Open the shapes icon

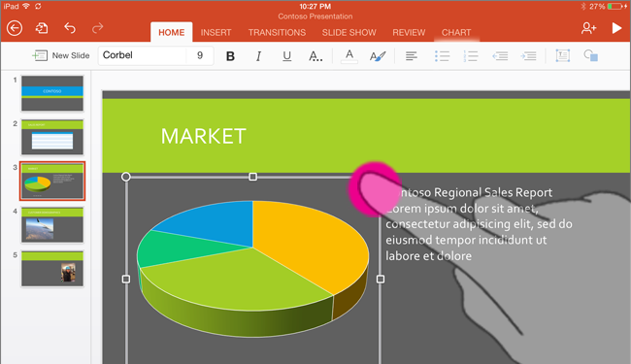(x=591, y=55)
